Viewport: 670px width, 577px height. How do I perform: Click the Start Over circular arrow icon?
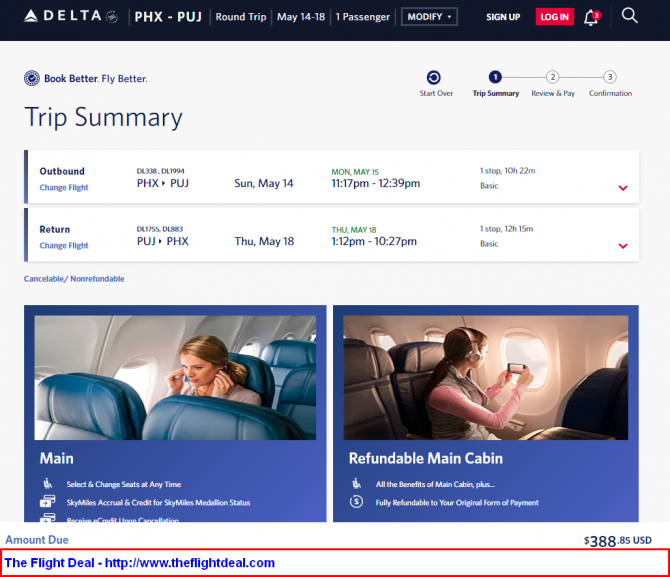pos(434,78)
